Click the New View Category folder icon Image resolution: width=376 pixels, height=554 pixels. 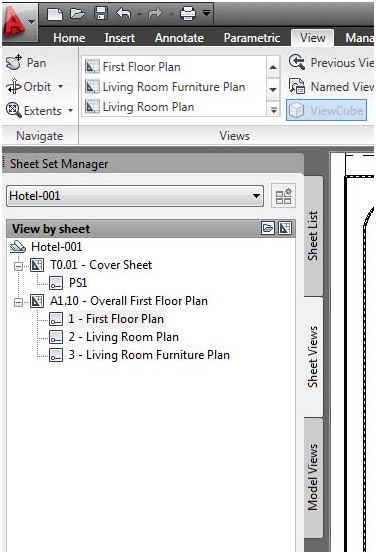tap(268, 228)
